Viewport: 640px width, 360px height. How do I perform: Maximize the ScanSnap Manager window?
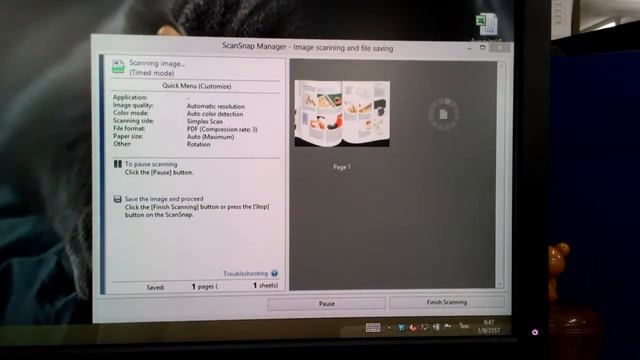[482, 47]
